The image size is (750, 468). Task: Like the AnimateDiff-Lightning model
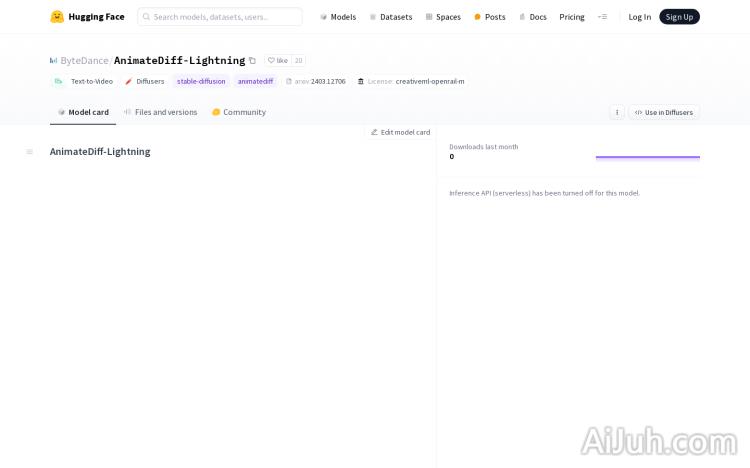[278, 60]
